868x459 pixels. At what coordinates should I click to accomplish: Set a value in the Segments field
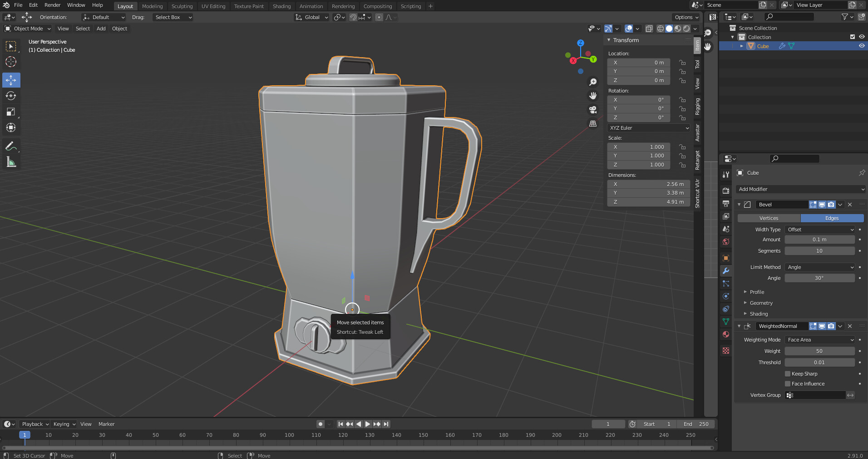tap(819, 251)
